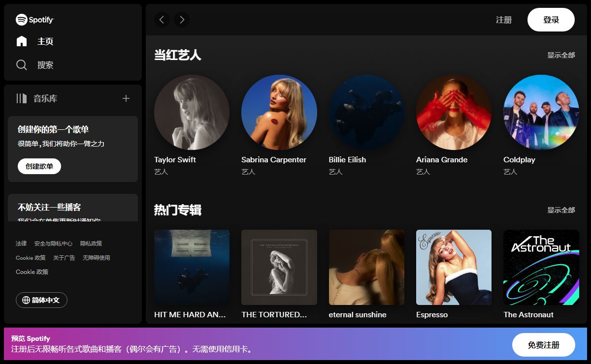Open eternal sunshine album cover

click(x=366, y=267)
